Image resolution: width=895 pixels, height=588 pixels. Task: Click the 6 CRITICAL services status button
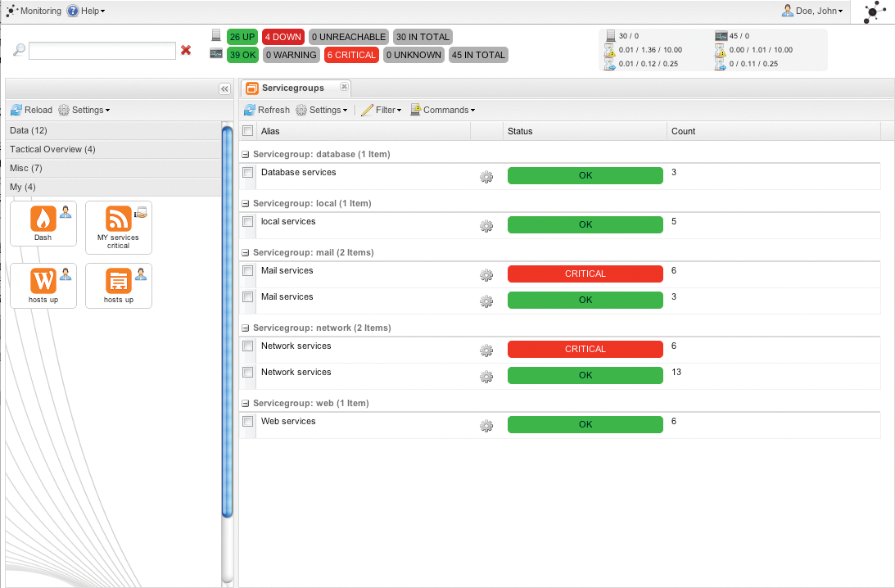[x=351, y=55]
